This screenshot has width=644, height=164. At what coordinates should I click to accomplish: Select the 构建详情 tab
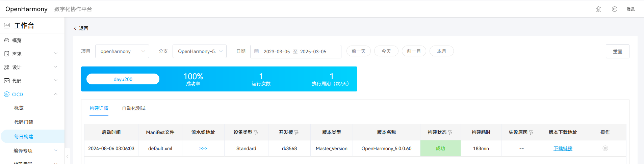(99, 108)
